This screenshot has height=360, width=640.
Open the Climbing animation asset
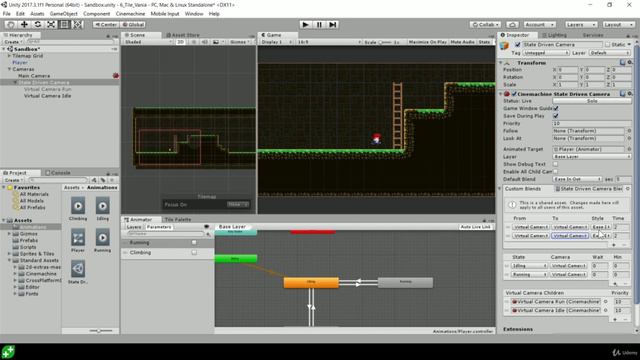pos(78,209)
